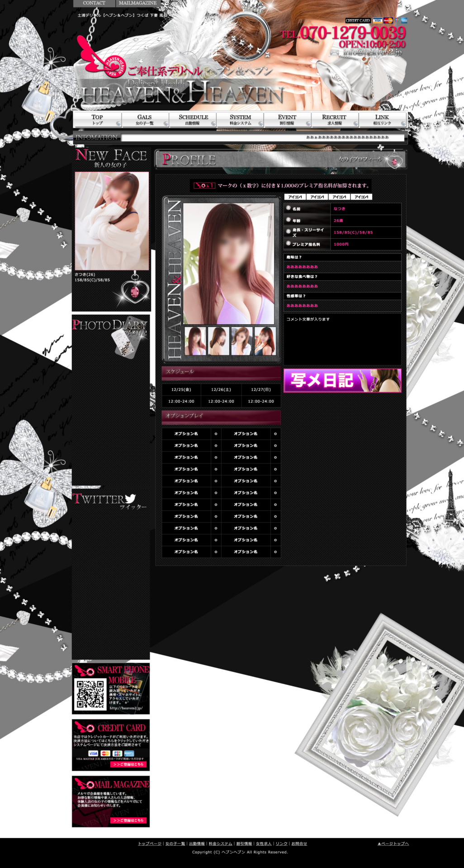The width and height of the screenshot is (464, 868).
Task: Click the NEW FACE name text さつき(26)
Action: (x=85, y=274)
